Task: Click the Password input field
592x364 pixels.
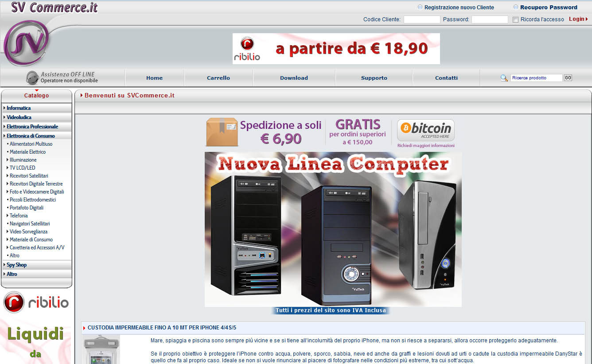Action: pyautogui.click(x=490, y=19)
